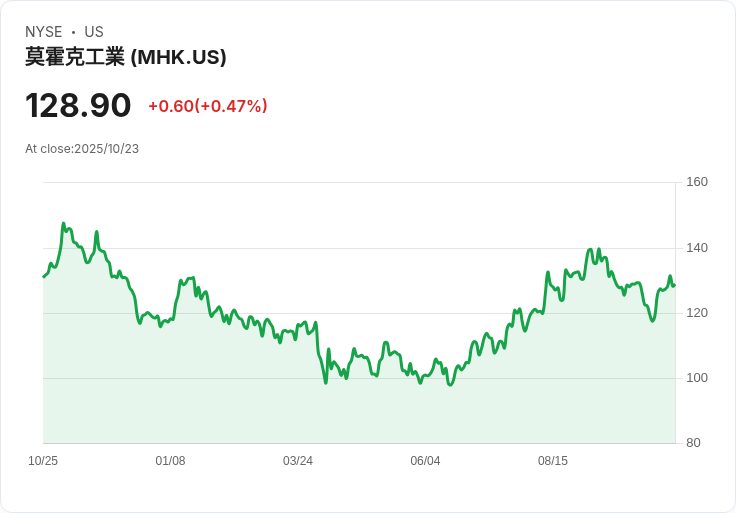Image resolution: width=736 pixels, height=513 pixels.
Task: Select the 03/24 date on x-axis
Action: point(298,461)
